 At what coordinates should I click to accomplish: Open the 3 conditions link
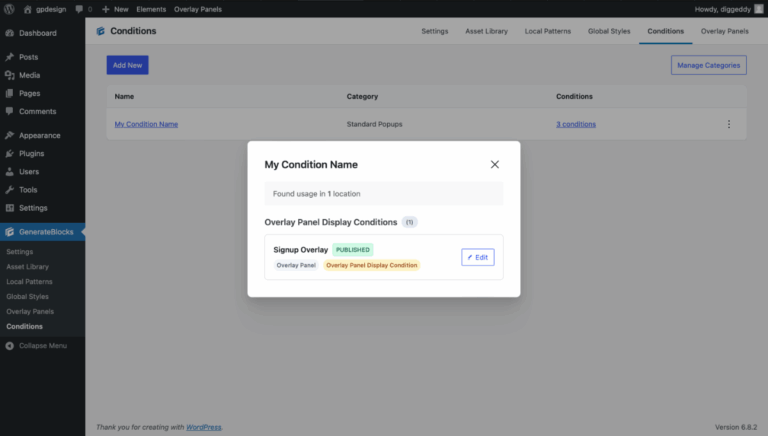click(576, 124)
